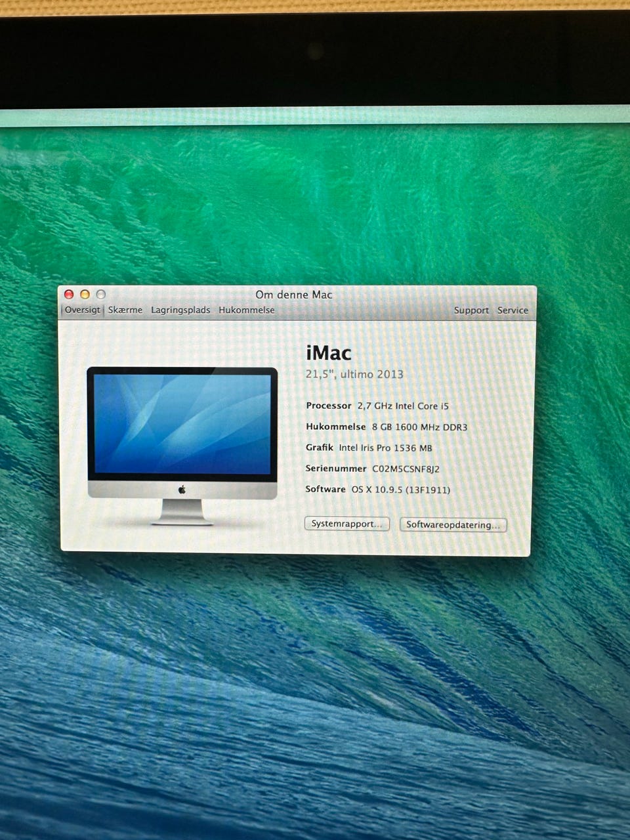Image resolution: width=630 pixels, height=840 pixels.
Task: Click the iMac computer image
Action: click(x=182, y=446)
